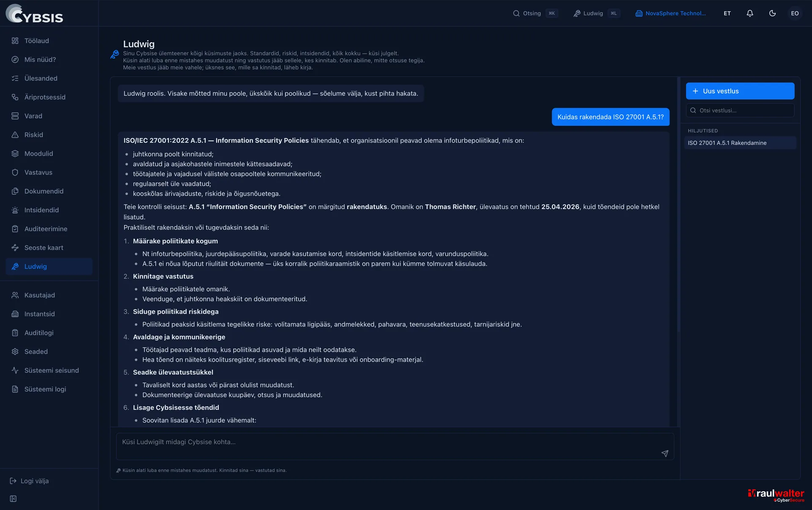Open the Dokumendid files icon
The width and height of the screenshot is (812, 510).
coord(15,191)
